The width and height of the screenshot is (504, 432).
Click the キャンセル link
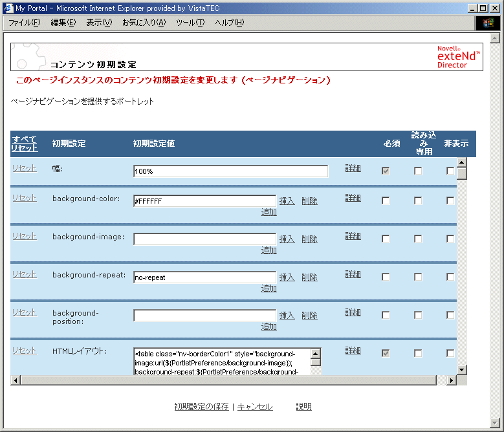[255, 407]
